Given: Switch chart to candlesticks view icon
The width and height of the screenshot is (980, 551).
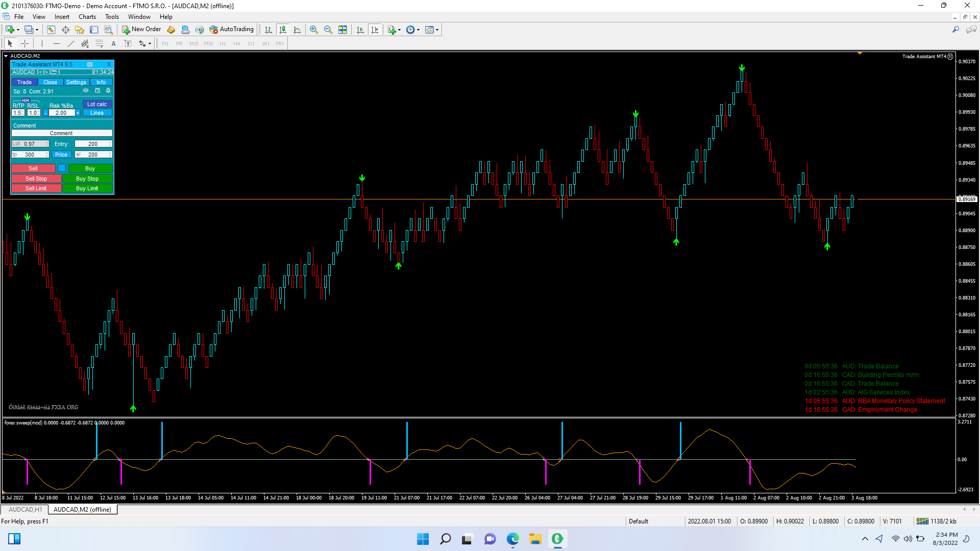Looking at the screenshot, I should pyautogui.click(x=283, y=30).
